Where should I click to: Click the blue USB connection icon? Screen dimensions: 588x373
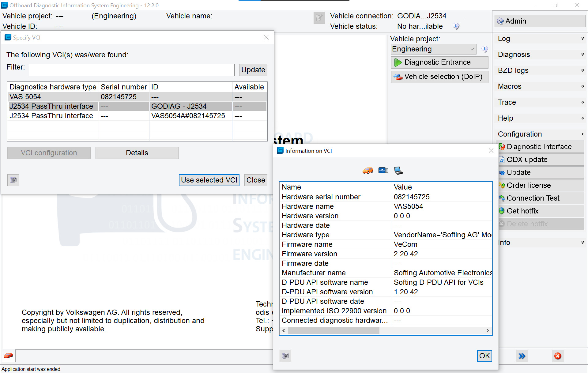coord(383,170)
